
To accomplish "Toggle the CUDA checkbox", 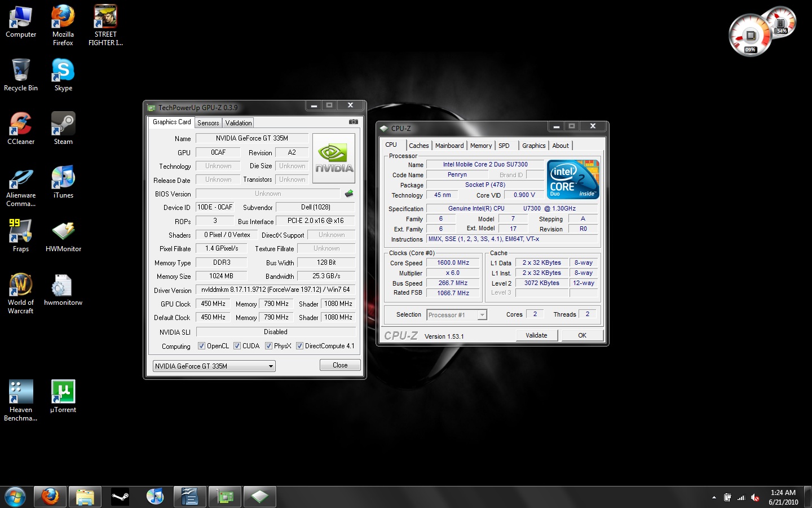I will (237, 346).
